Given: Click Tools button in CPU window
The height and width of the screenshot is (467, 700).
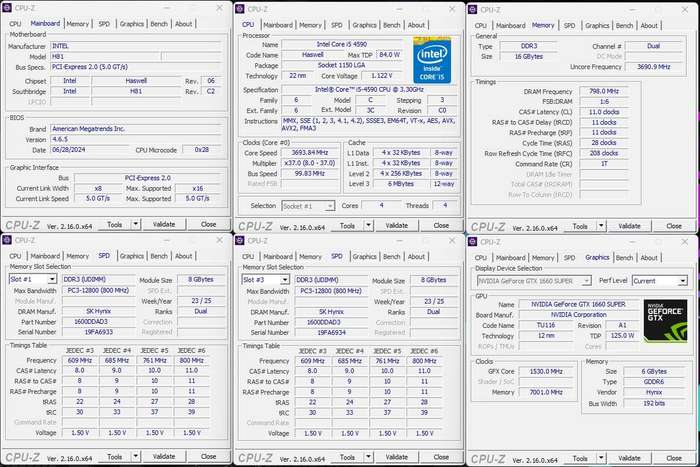Looking at the screenshot, I should [x=347, y=225].
